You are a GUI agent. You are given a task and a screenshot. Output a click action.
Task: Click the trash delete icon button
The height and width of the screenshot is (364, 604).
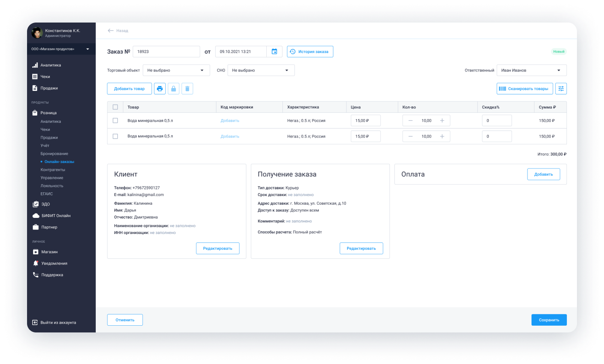[x=187, y=89]
